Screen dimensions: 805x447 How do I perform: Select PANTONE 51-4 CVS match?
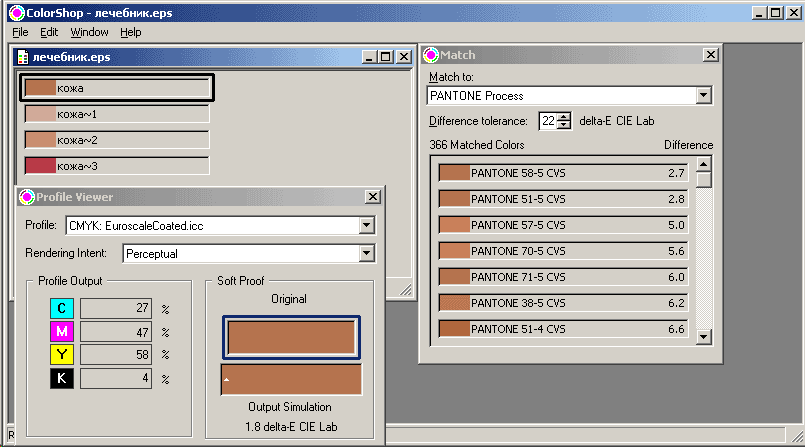pyautogui.click(x=563, y=329)
